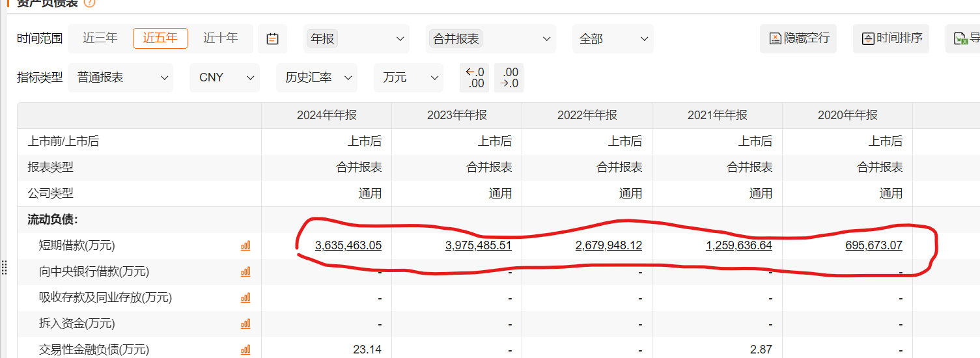Click the 2021年年报 column header

718,116
